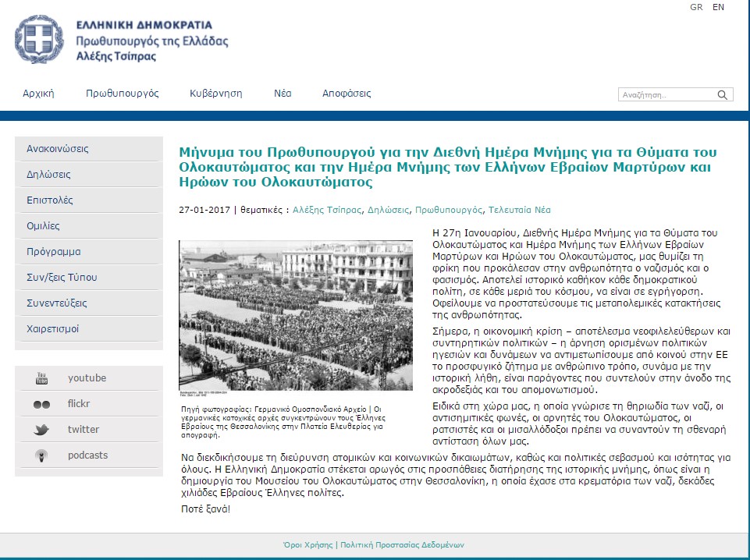Click the article date 27-01-2017
The image size is (750, 560).
click(x=204, y=210)
